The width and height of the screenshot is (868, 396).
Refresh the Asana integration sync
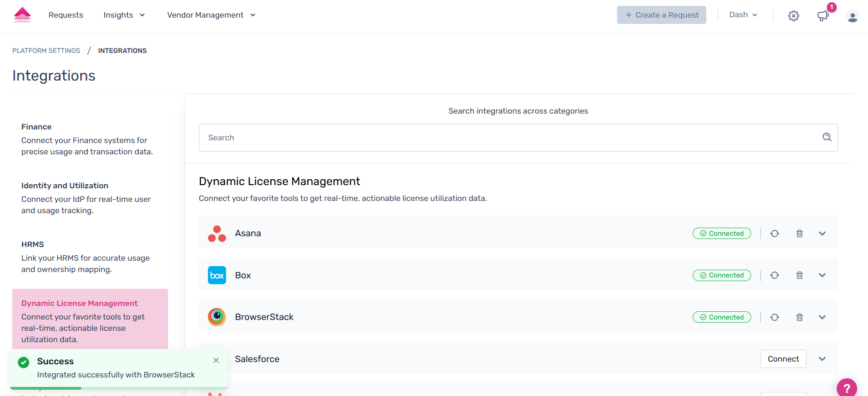coord(775,234)
